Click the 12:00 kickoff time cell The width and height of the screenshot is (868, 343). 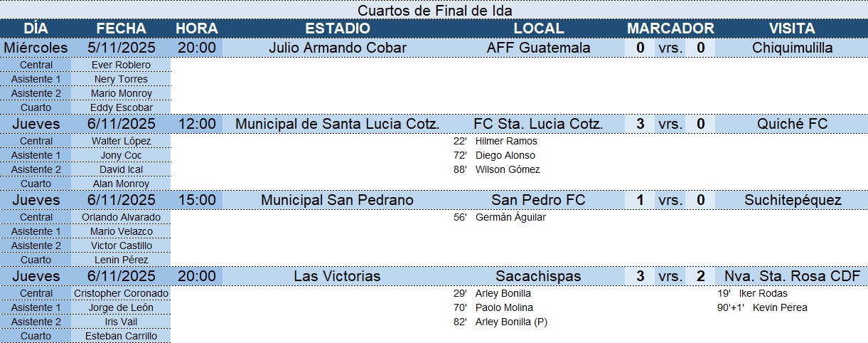[197, 124]
